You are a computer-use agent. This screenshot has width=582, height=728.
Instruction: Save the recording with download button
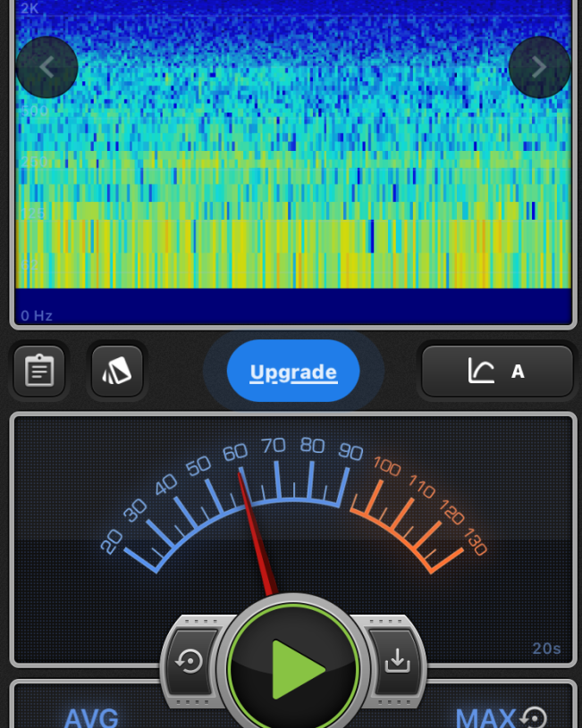tap(396, 661)
